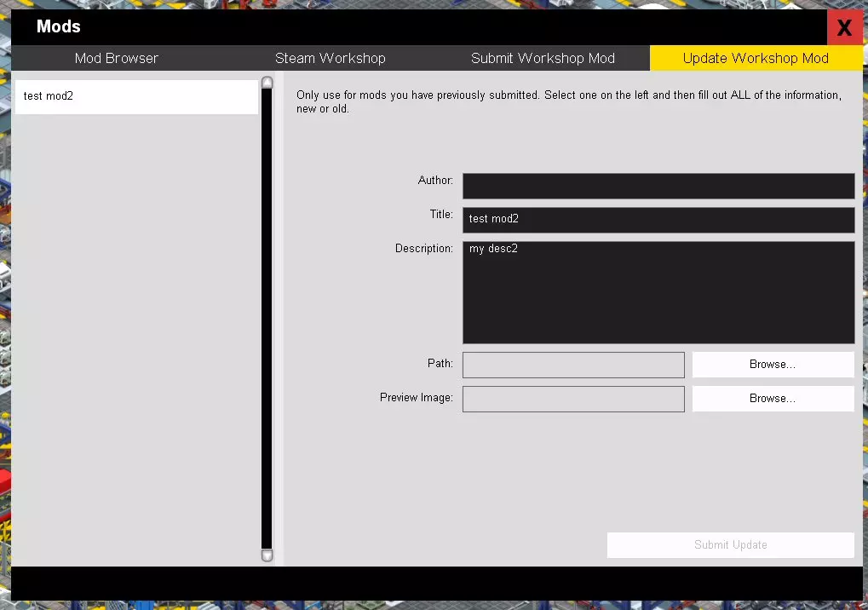Click into the Author field

tap(658, 186)
